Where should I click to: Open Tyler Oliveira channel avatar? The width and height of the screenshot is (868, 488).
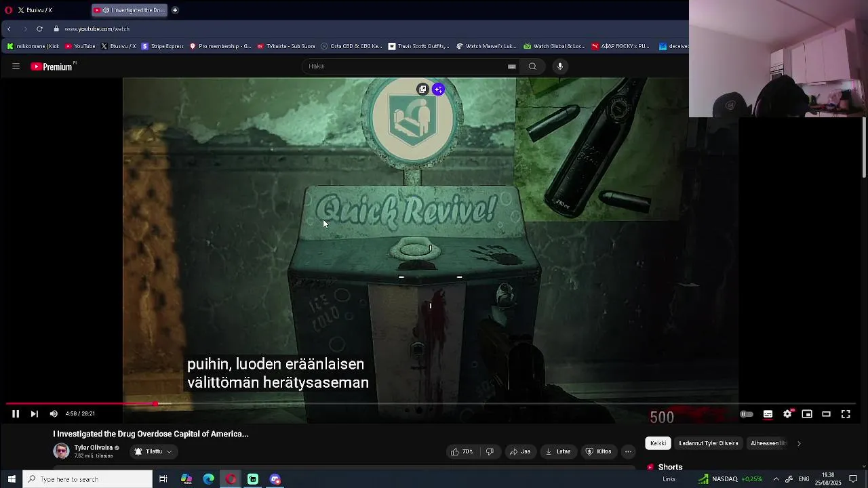61,451
